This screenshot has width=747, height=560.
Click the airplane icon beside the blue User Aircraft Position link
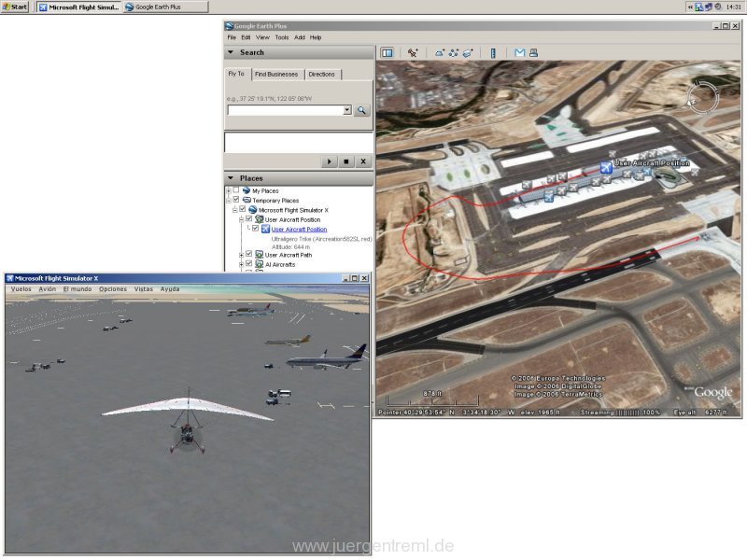[265, 229]
